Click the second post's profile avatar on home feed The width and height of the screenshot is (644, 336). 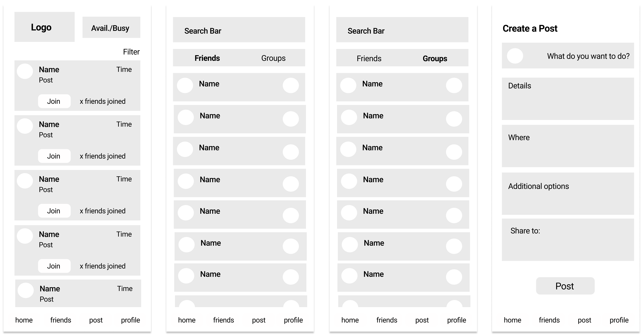coord(25,126)
